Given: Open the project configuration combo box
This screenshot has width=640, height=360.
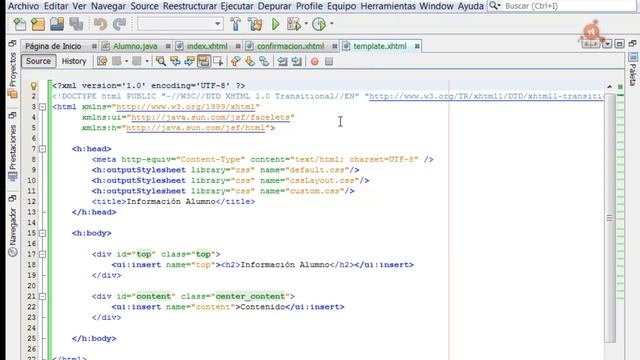Looking at the screenshot, I should (x=180, y=24).
